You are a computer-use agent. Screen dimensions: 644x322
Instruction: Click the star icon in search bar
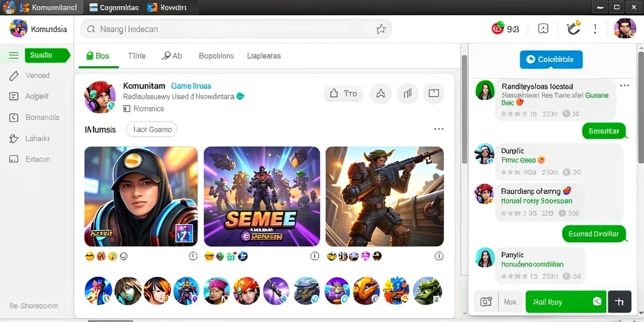tap(381, 29)
